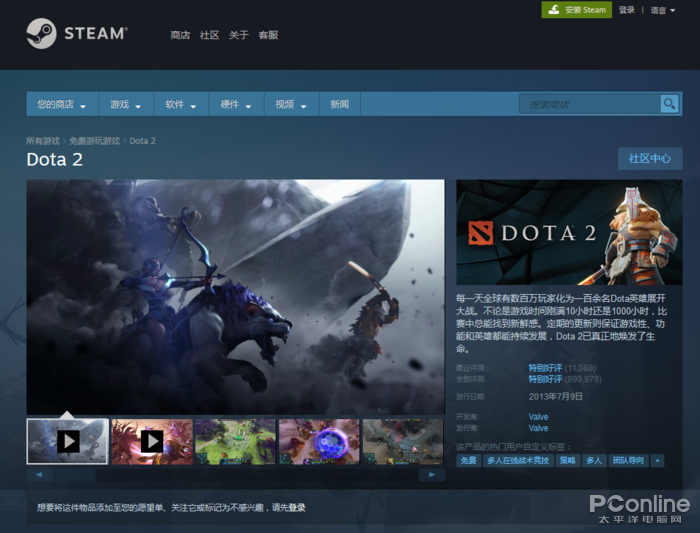Expand the 游戏 dropdown menu
The image size is (700, 533).
click(x=126, y=104)
